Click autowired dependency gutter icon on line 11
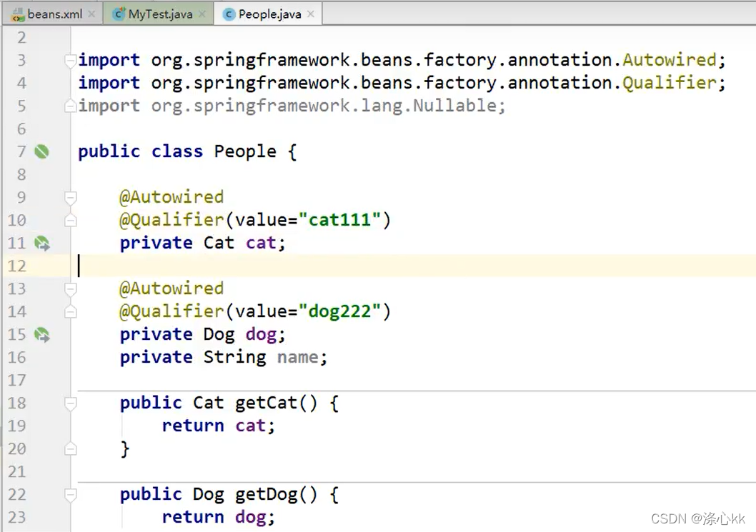This screenshot has height=532, width=756. point(42,243)
